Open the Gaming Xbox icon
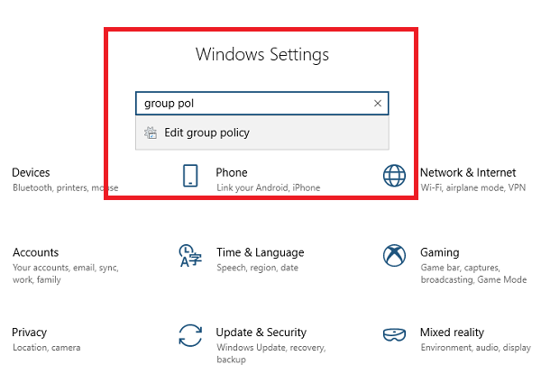 (394, 256)
